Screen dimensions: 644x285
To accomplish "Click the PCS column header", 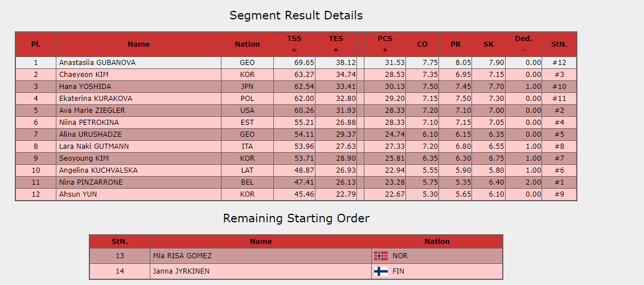I will pyautogui.click(x=385, y=39).
